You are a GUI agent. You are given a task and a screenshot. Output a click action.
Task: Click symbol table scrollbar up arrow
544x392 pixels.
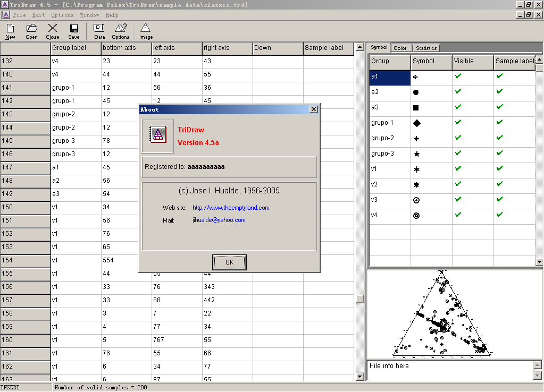[539, 59]
